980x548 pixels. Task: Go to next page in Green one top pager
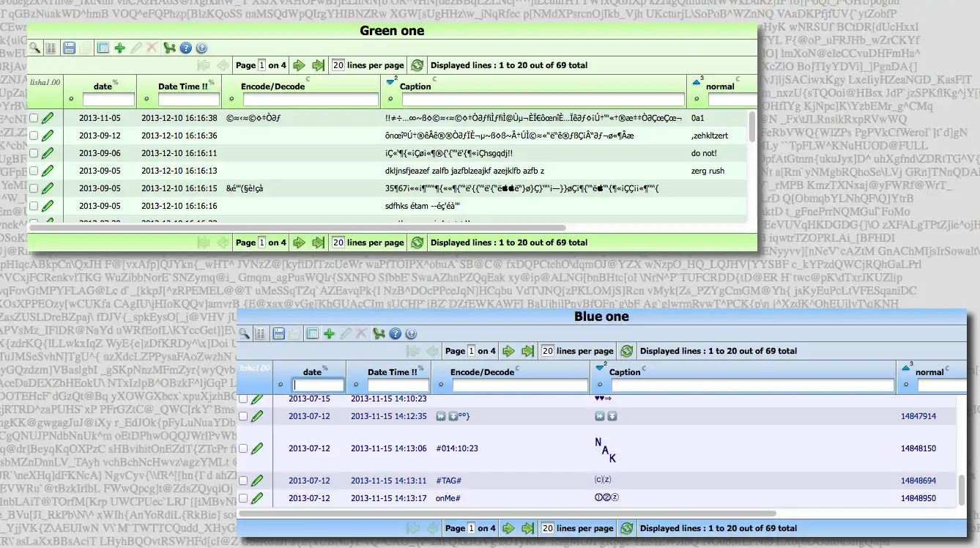[299, 65]
